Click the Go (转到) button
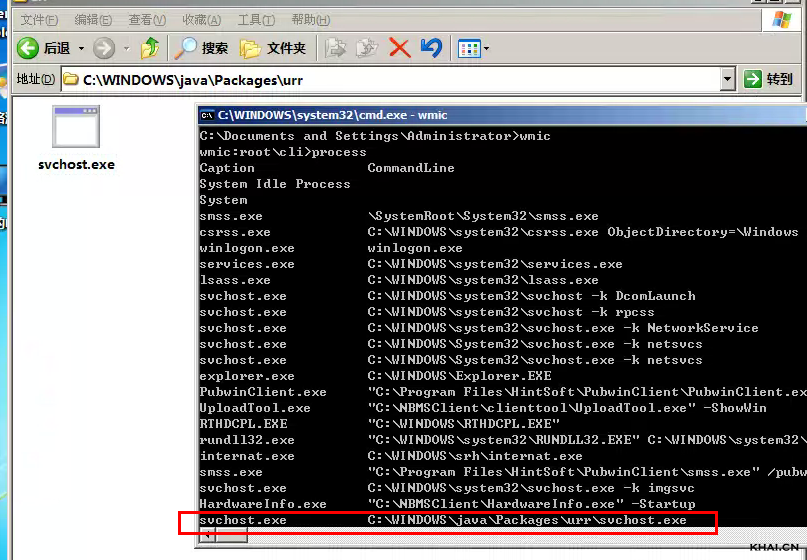The height and width of the screenshot is (560, 807). [769, 79]
